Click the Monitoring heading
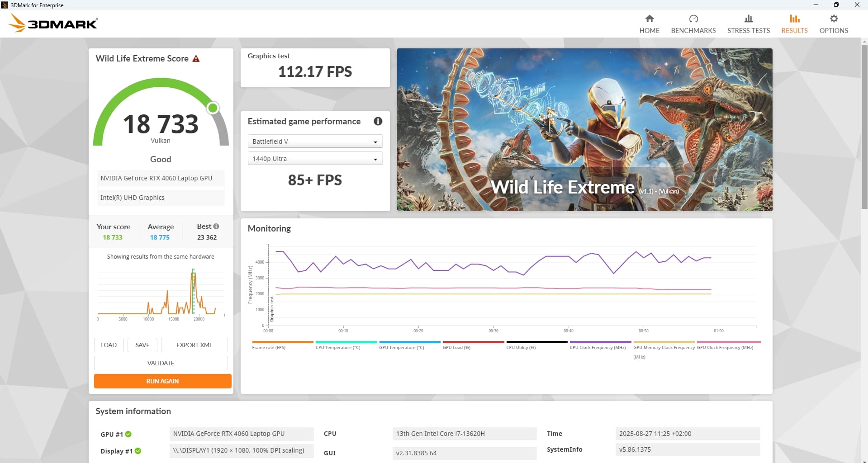 click(x=269, y=228)
